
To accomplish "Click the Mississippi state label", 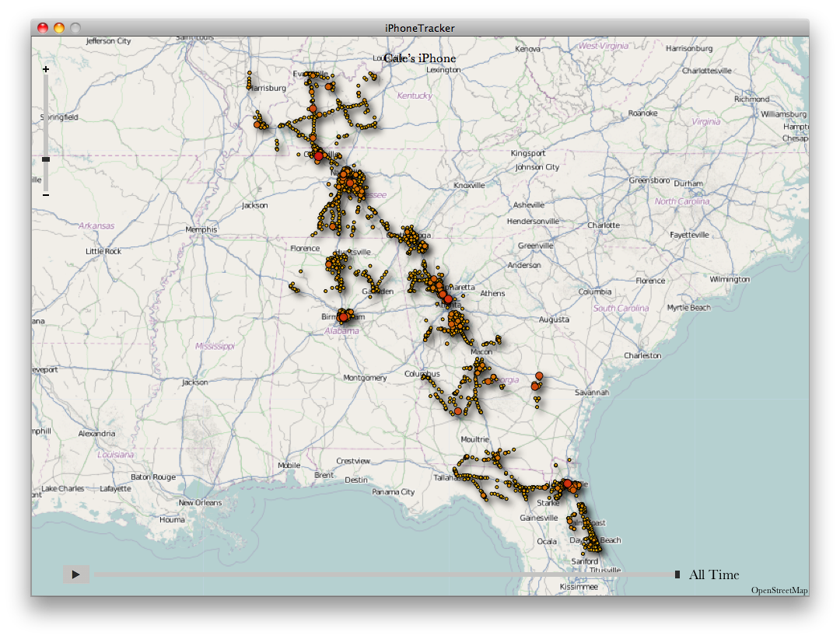I will tap(215, 346).
